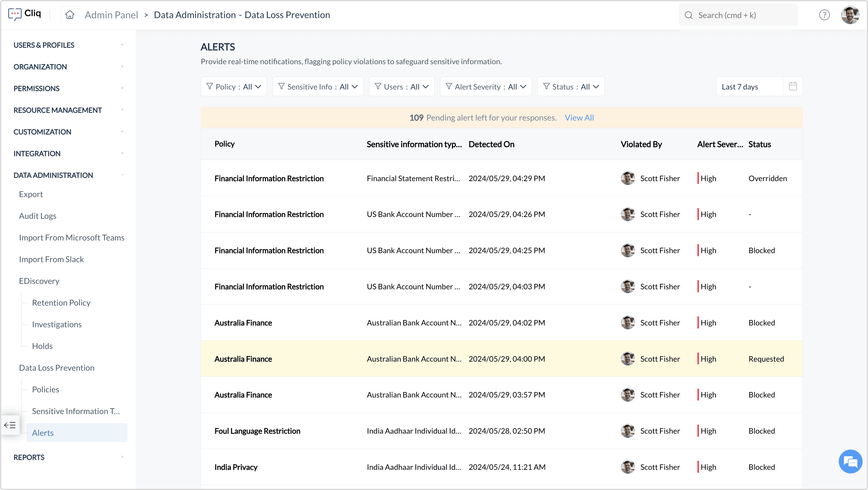The height and width of the screenshot is (490, 868).
Task: Click the home icon in breadcrumb
Action: tap(69, 15)
